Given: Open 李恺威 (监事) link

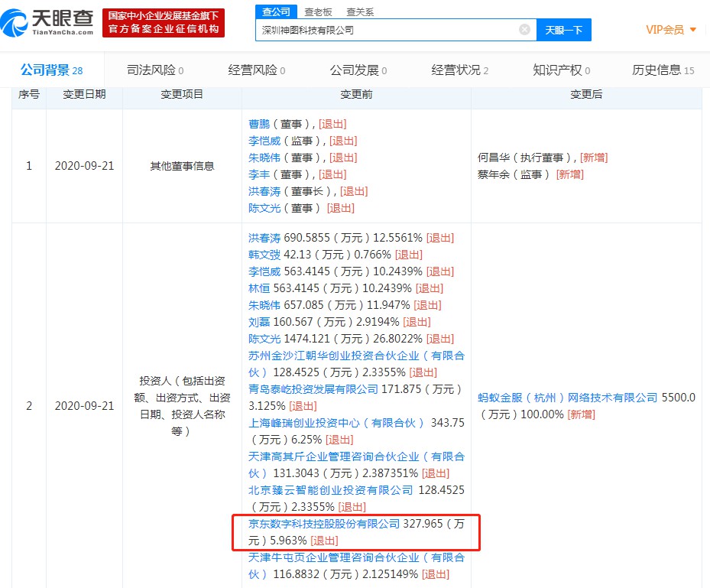Looking at the screenshot, I should click(x=264, y=141).
